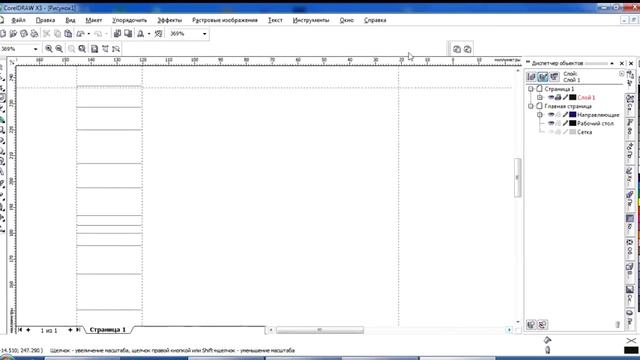Click Edit across layers in Object Manager
The image size is (640, 360).
tap(542, 77)
